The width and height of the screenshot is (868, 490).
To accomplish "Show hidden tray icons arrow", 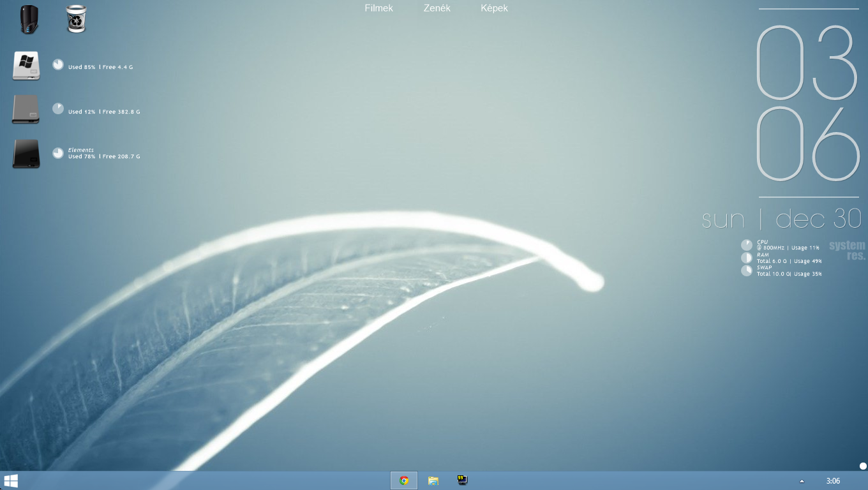I will click(x=802, y=481).
